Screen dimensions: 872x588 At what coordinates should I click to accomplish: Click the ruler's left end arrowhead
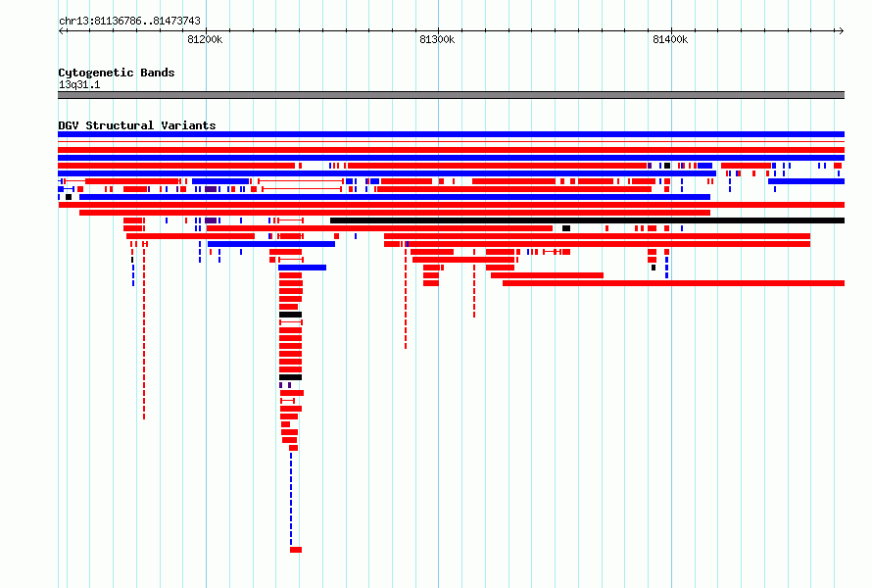point(61,30)
